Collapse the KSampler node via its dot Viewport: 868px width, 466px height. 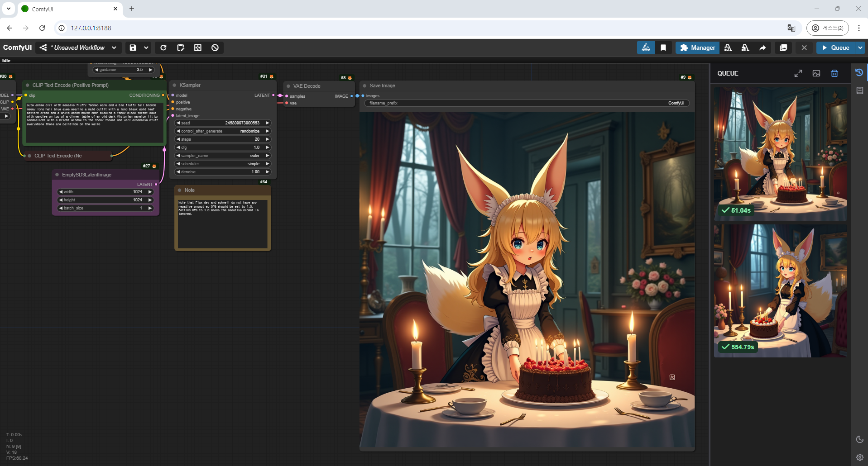coord(174,85)
